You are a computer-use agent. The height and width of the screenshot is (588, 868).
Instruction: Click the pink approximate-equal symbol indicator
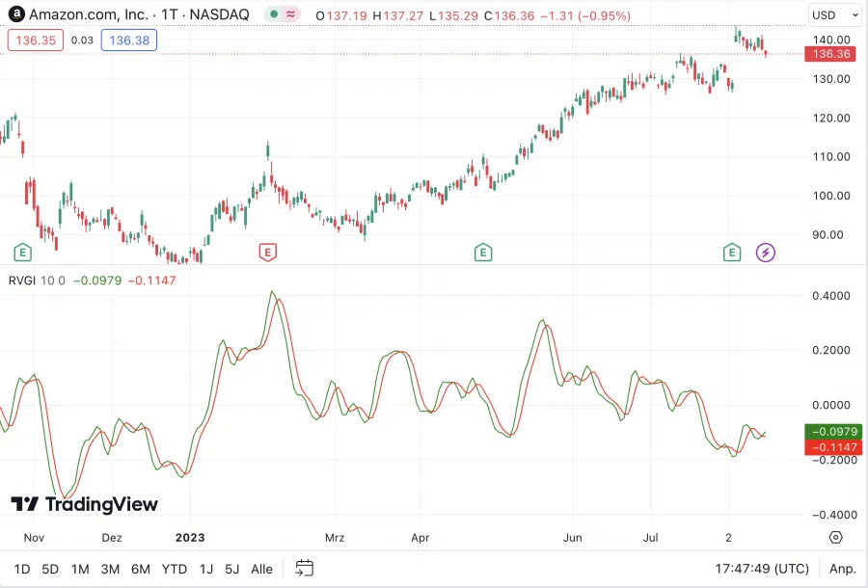point(290,15)
